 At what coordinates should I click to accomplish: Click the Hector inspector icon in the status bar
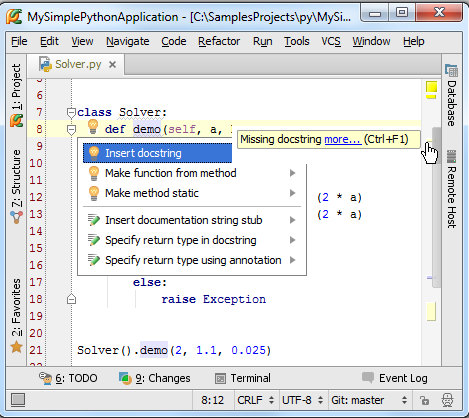point(447,400)
